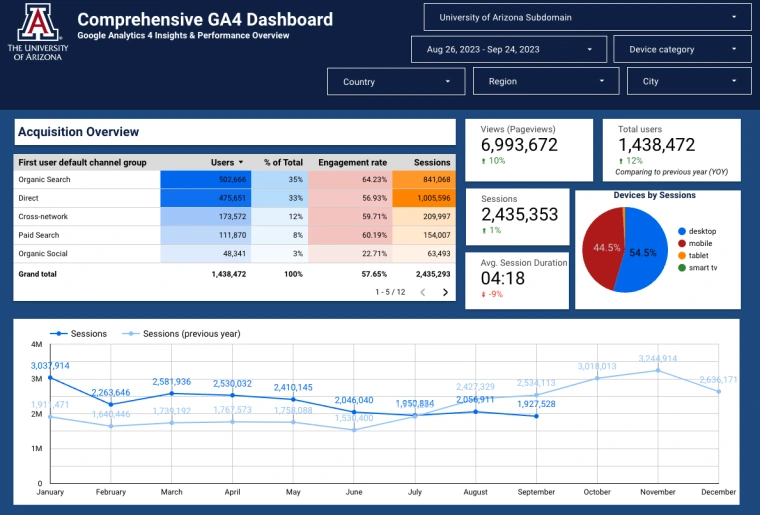Click January data point 3,037,914
This screenshot has height=515, width=760.
(x=50, y=377)
